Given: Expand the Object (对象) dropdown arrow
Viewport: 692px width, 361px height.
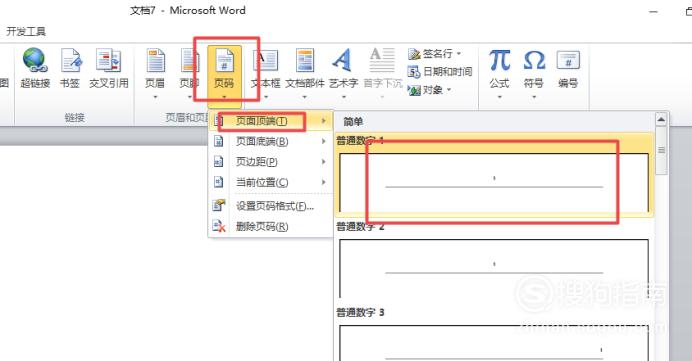Looking at the screenshot, I should (x=449, y=90).
